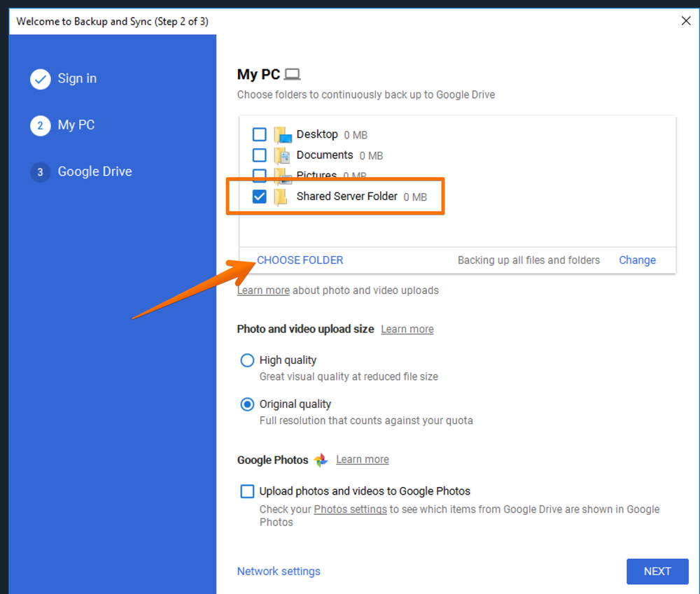Click the Sign in completed checkmark icon
The width and height of the screenshot is (700, 594).
[40, 79]
